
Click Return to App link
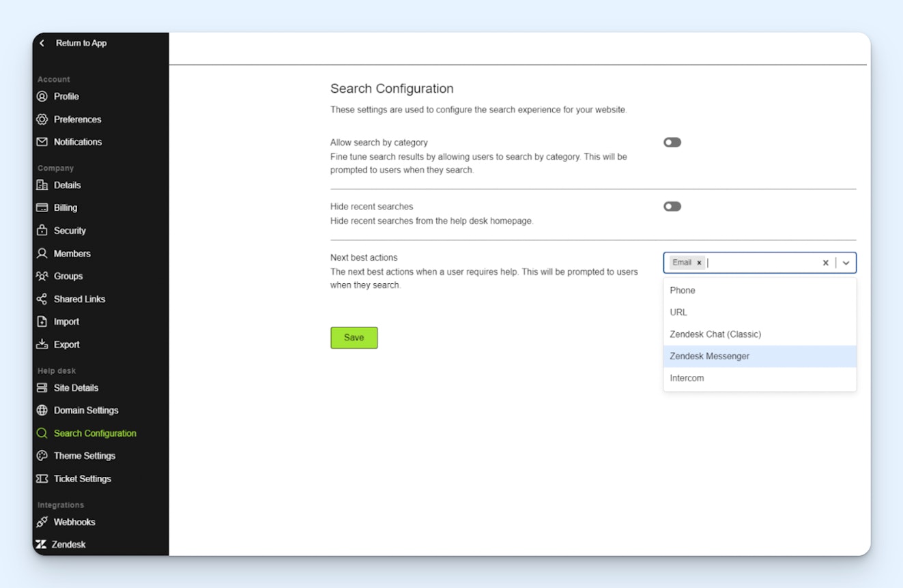tap(81, 43)
